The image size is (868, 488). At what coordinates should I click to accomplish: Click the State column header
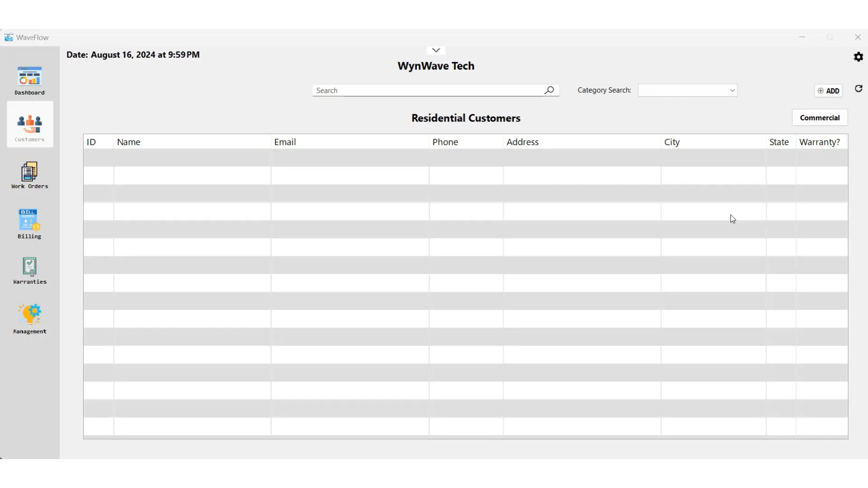point(778,141)
